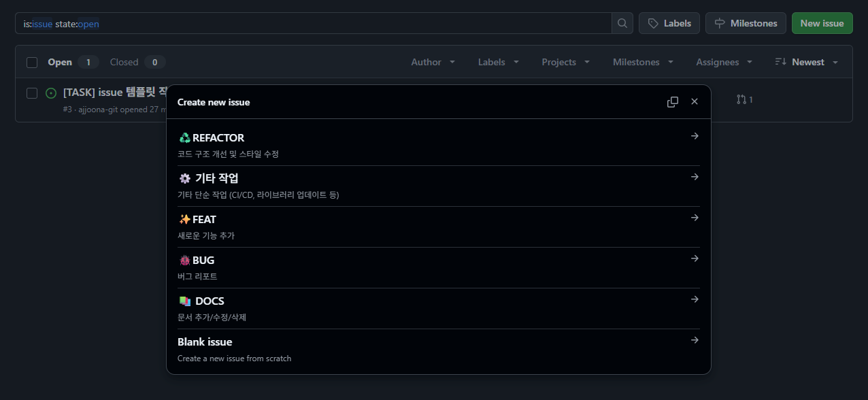
Task: Click the search magnifier icon button
Action: 622,23
